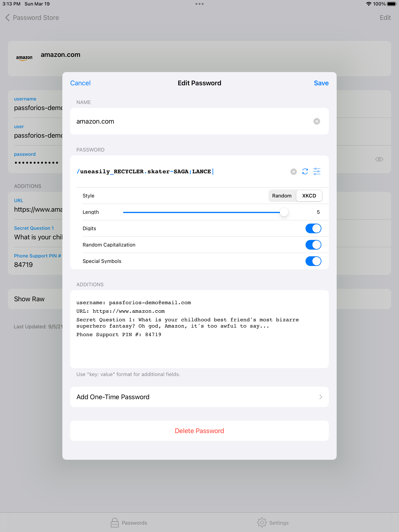The image size is (399, 532).
Task: Tap the time in status bar
Action: click(11, 4)
